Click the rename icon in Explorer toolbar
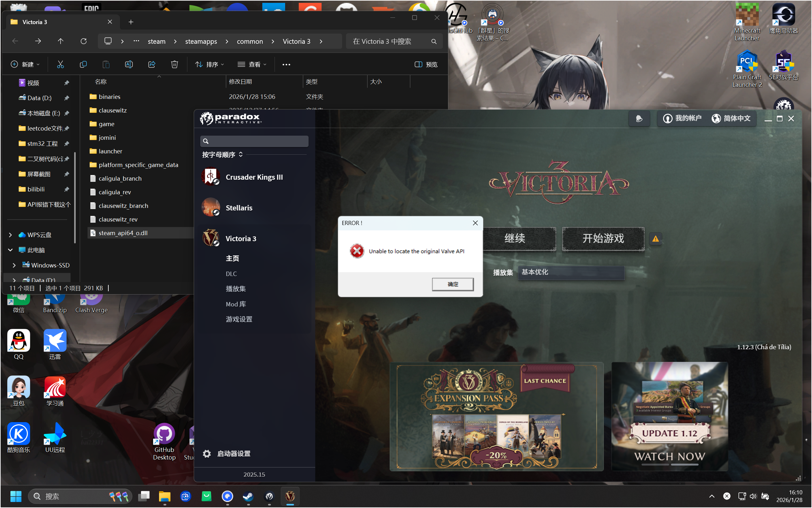Viewport: 812px width, 508px height. [x=129, y=64]
